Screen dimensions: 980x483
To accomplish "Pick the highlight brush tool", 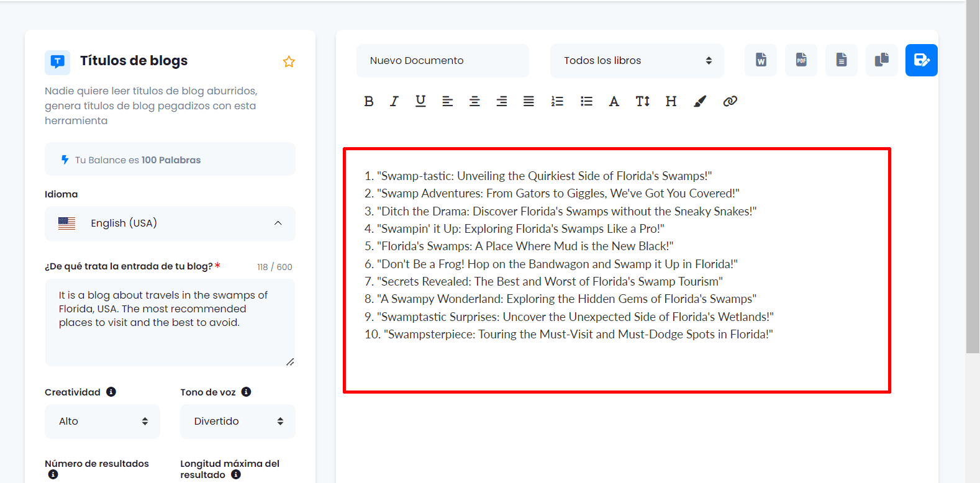I will [x=700, y=101].
